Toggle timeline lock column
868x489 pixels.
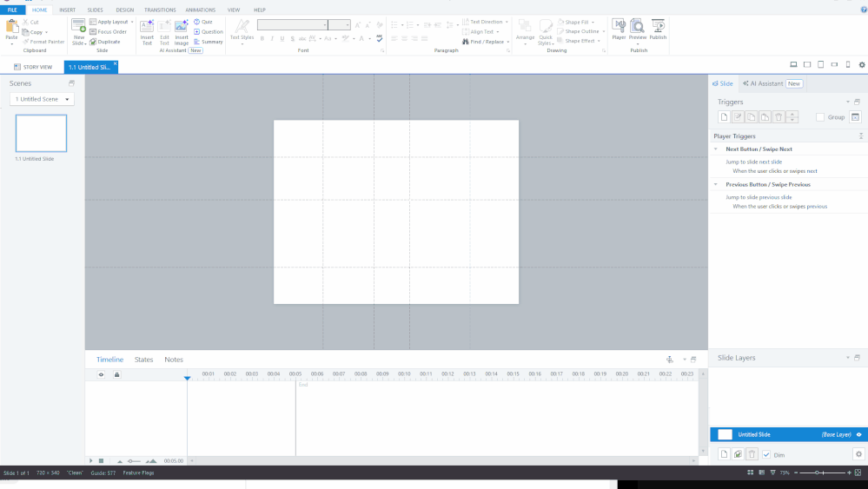click(116, 374)
